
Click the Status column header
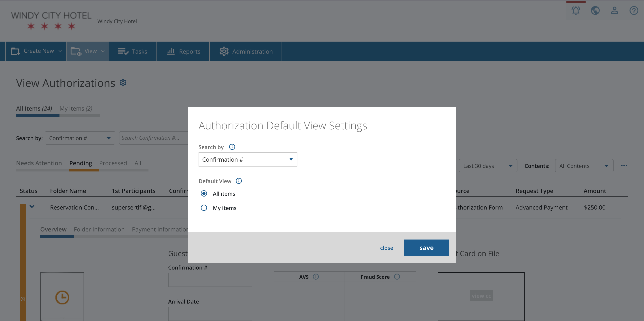[x=28, y=191]
